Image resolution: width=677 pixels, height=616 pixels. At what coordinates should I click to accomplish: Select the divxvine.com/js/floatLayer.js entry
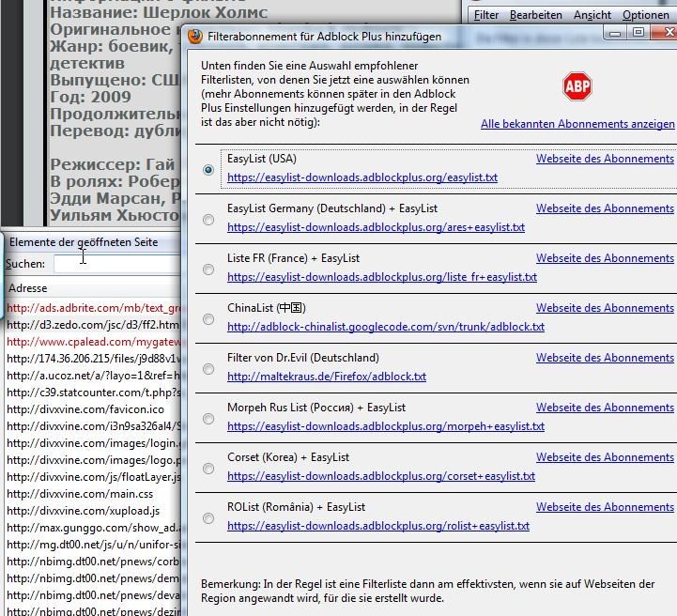point(93,477)
